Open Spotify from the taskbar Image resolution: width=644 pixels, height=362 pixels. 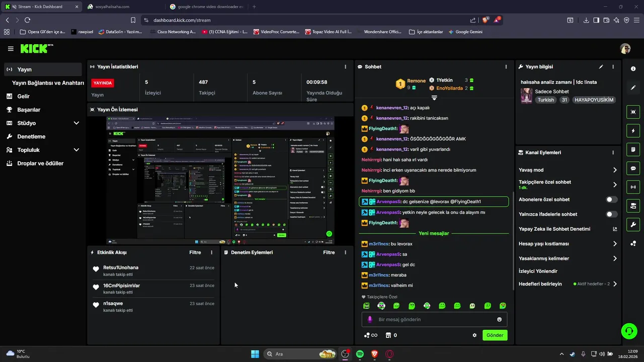pos(360,354)
